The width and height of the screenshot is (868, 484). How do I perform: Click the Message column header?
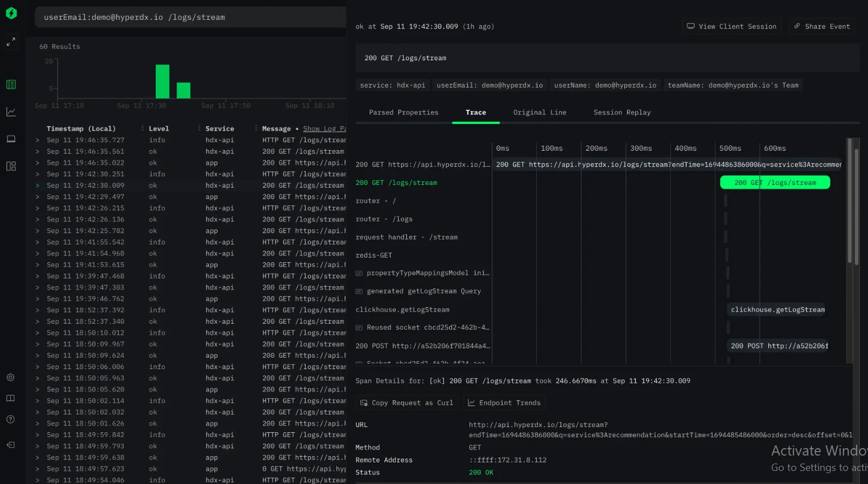point(276,129)
